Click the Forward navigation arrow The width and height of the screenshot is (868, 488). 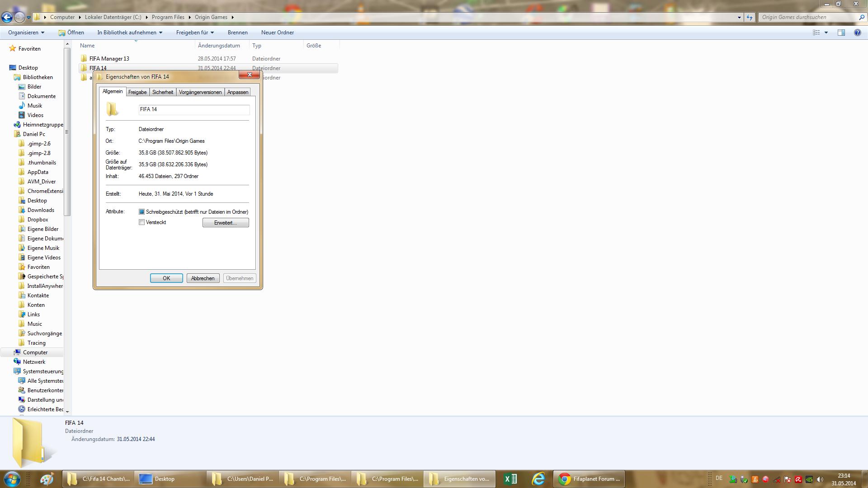tap(19, 17)
